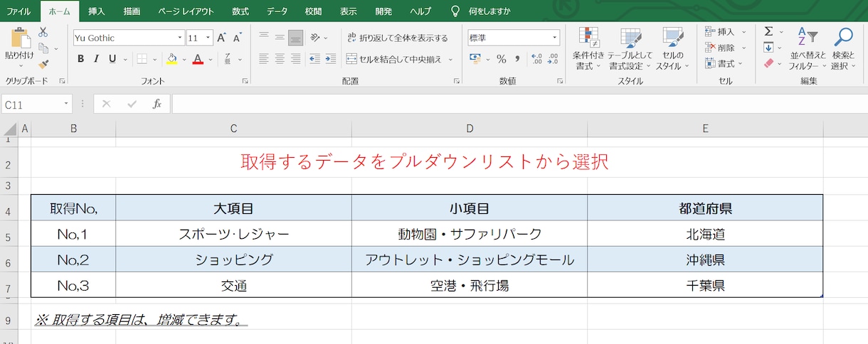Image resolution: width=868 pixels, height=344 pixels.
Task: Select cell containing 動物園・サファリパーク
Action: pos(470,234)
